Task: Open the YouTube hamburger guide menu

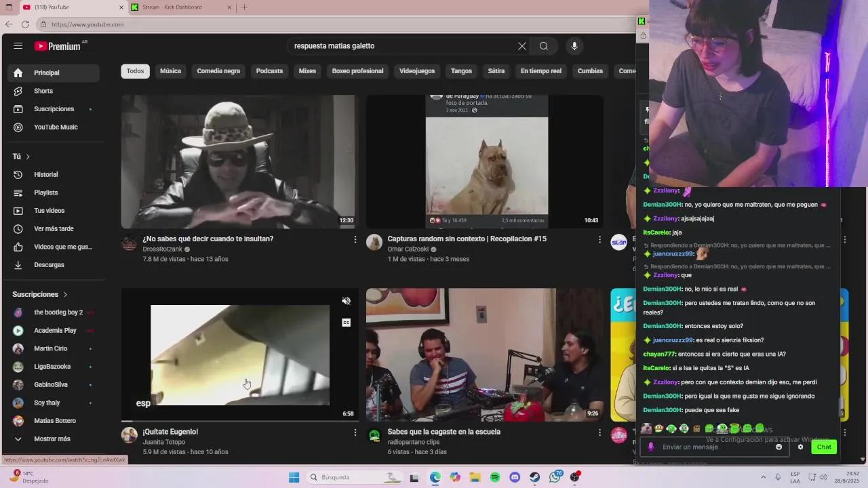Action: click(18, 46)
